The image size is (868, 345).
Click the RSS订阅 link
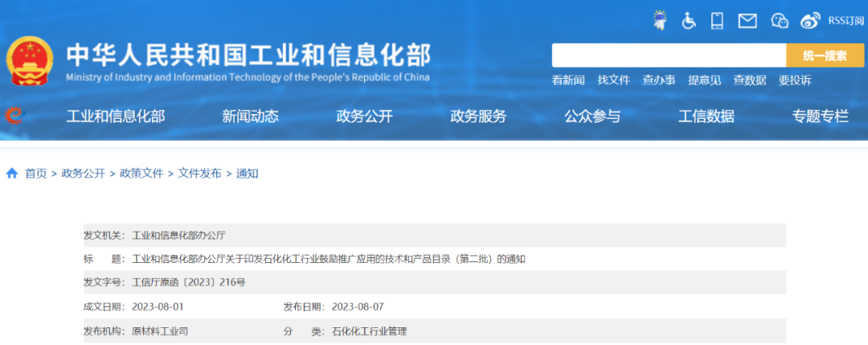pos(845,21)
